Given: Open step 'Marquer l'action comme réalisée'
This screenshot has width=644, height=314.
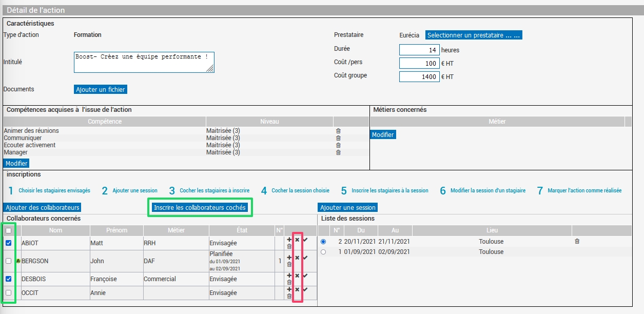Looking at the screenshot, I should tap(584, 190).
